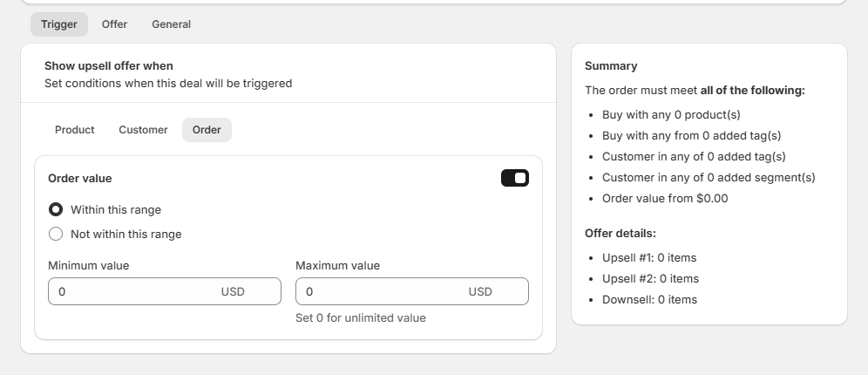Focus the Maximum value input field
This screenshot has width=868, height=375.
[412, 291]
